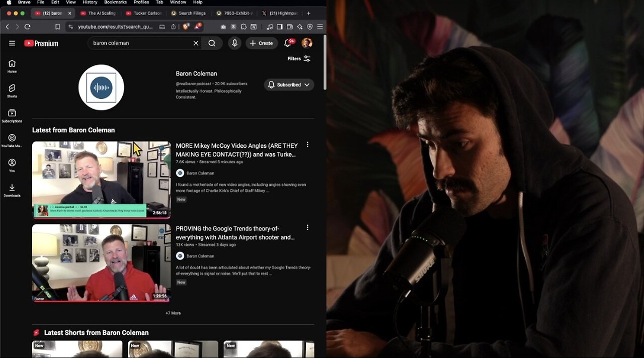Open Brave main menu hamburger
The height and width of the screenshot is (358, 644).
(x=320, y=27)
